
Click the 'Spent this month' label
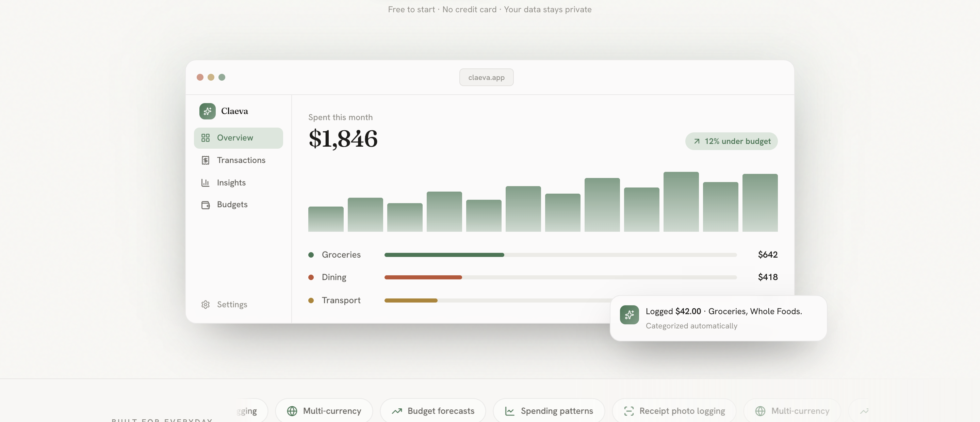click(340, 117)
